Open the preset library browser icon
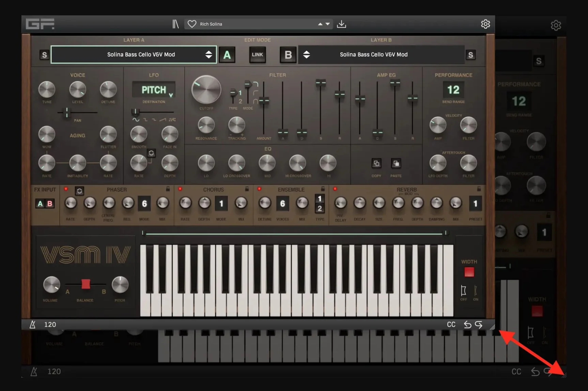 point(175,24)
